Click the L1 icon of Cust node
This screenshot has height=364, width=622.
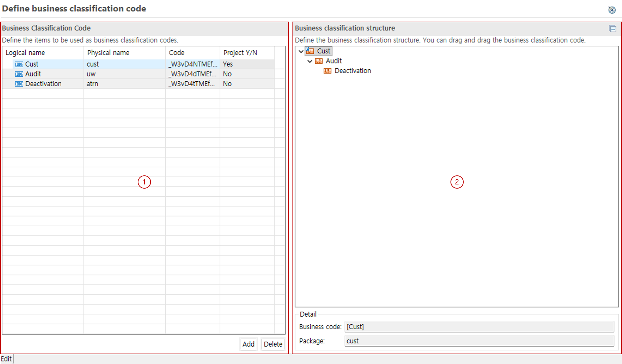pyautogui.click(x=310, y=51)
